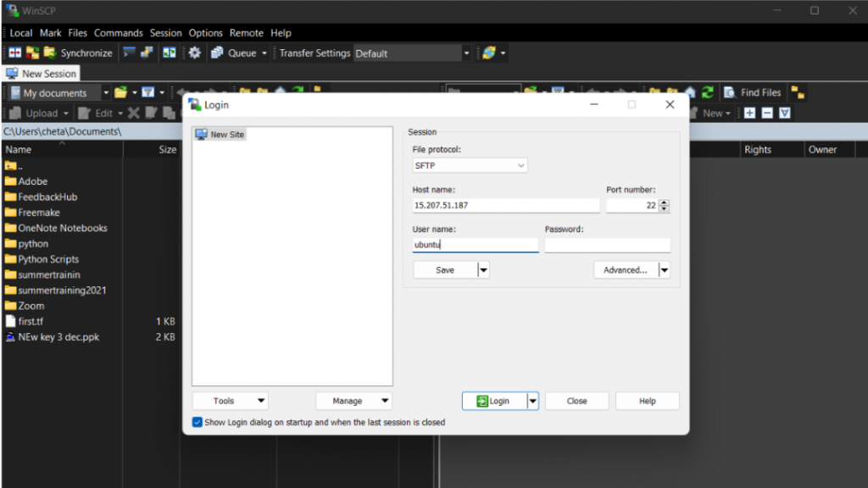Image resolution: width=868 pixels, height=488 pixels.
Task: Click the Find Files button
Action: [753, 92]
